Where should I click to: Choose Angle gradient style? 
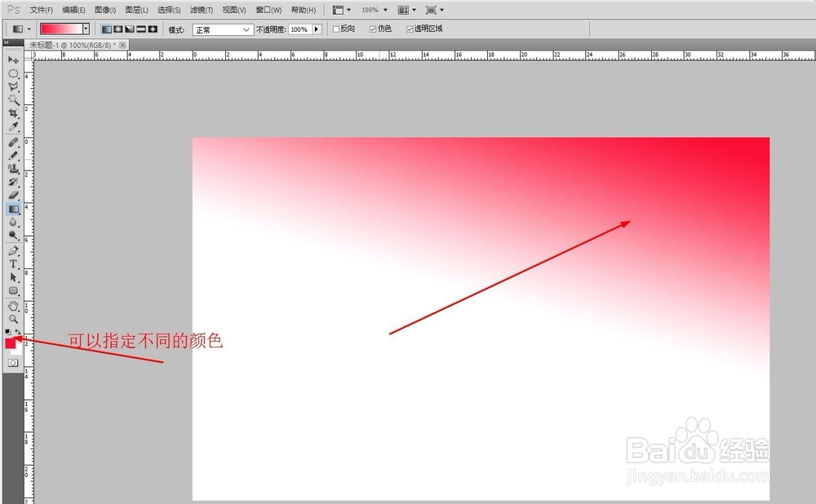click(x=130, y=29)
